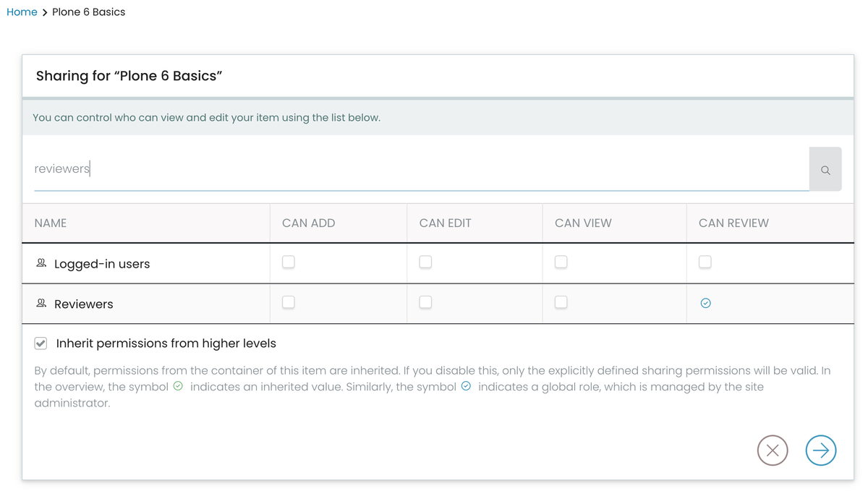868x491 pixels.
Task: Select the Logged-in users row name
Action: coord(102,264)
